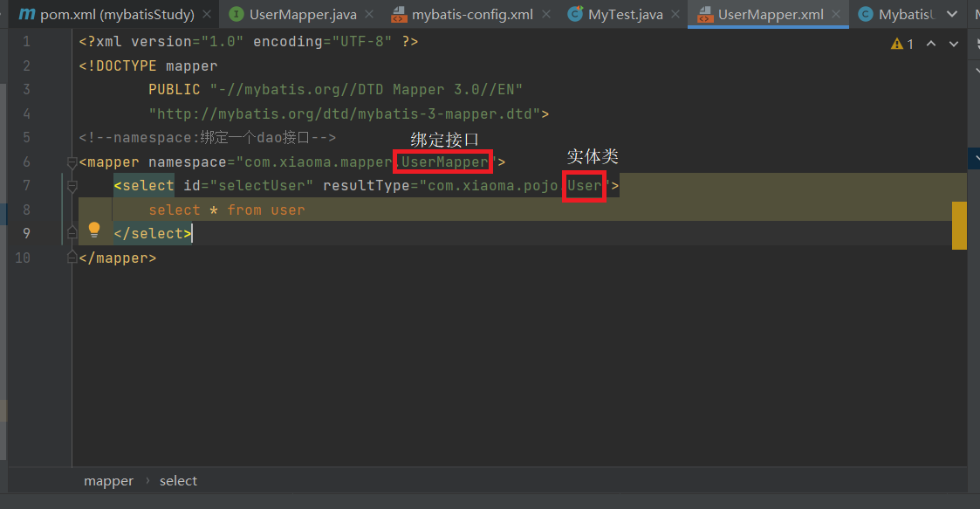Screen dimensions: 980x509
Task: Click the <!DOCTYPE mapper declaration
Action: coord(148,65)
